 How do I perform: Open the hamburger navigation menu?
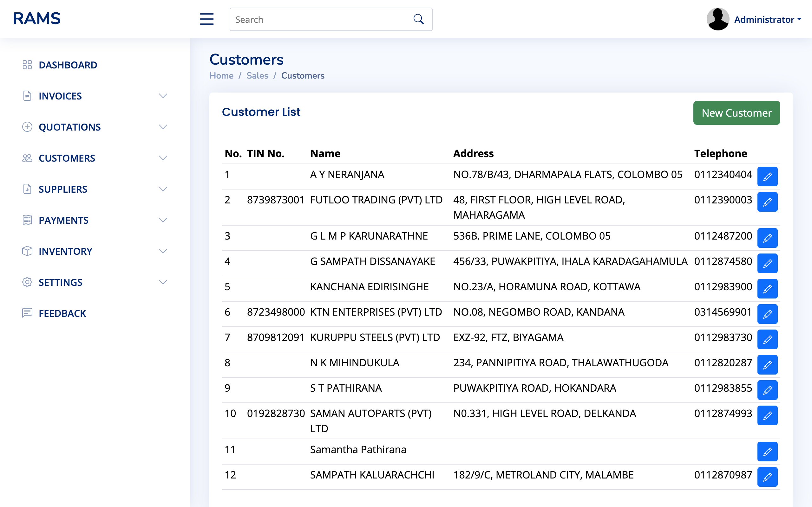click(x=206, y=19)
